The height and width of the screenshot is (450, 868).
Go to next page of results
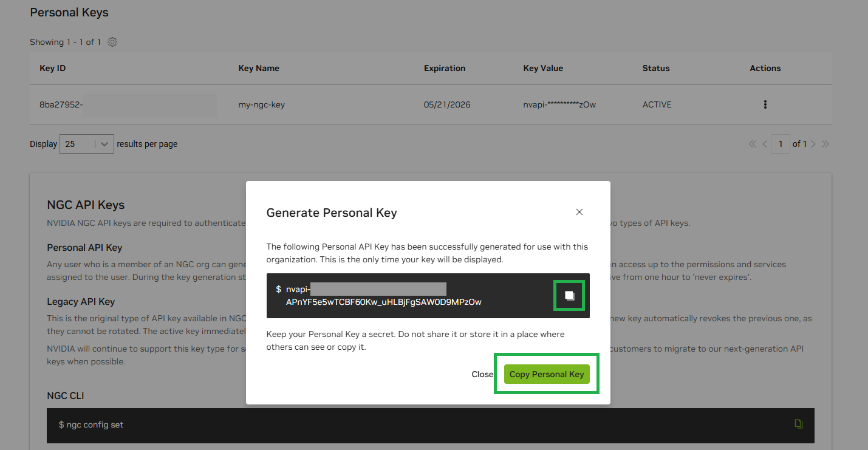pyautogui.click(x=813, y=144)
